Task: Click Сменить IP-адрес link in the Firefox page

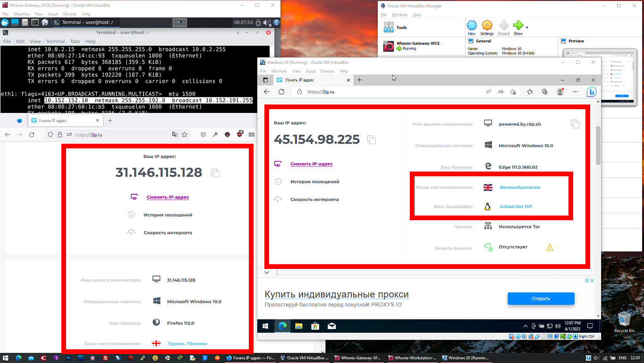Action: click(168, 197)
